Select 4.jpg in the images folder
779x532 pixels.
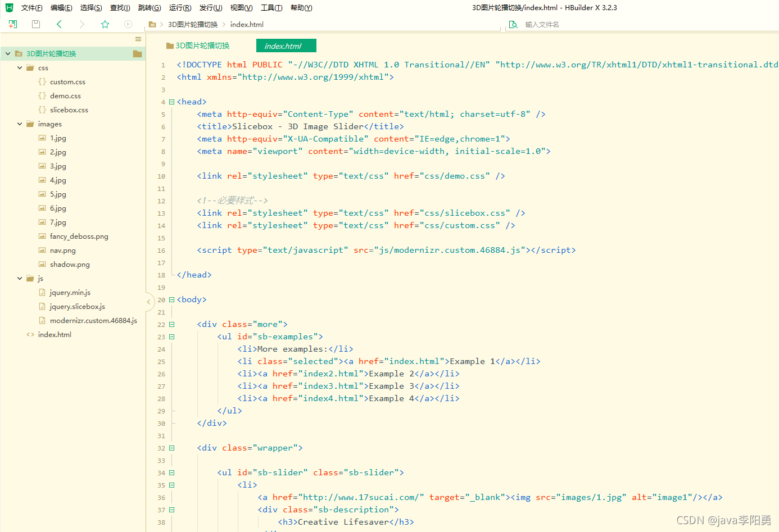[58, 180]
